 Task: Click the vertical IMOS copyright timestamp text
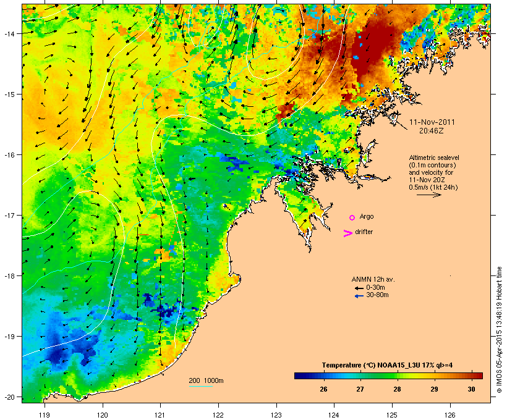[499, 330]
